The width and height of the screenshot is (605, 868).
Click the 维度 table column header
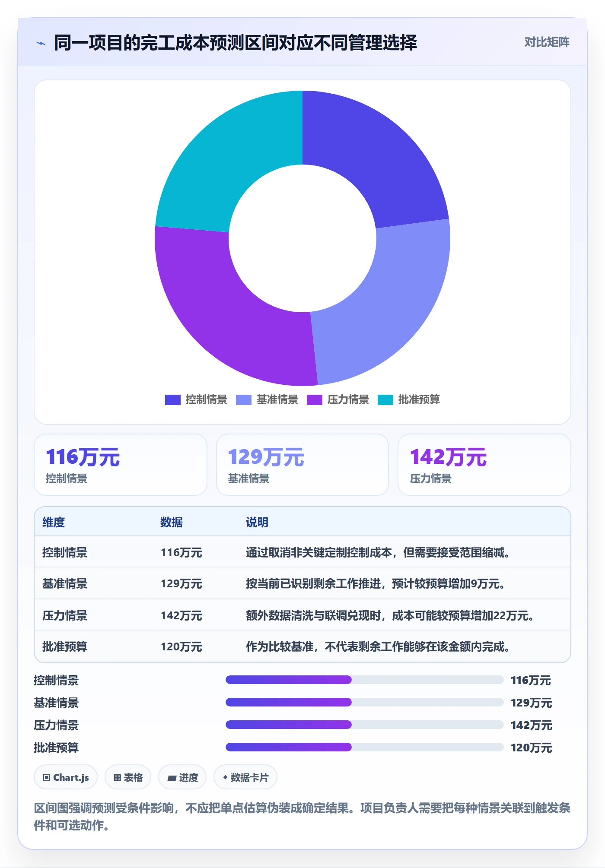tap(54, 522)
